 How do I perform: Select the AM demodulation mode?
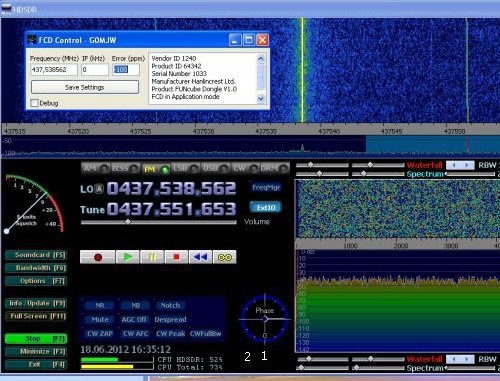[x=95, y=168]
